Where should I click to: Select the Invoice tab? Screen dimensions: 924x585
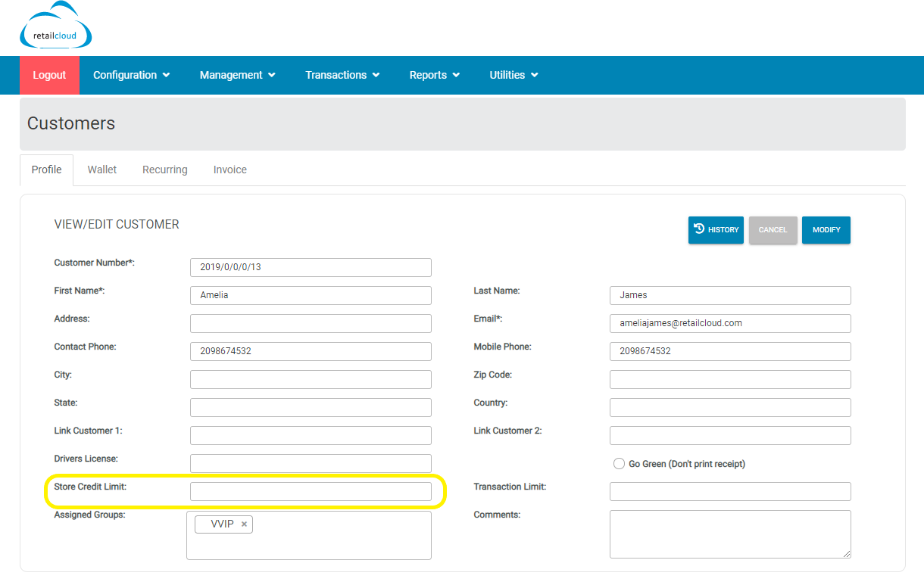[x=230, y=170]
